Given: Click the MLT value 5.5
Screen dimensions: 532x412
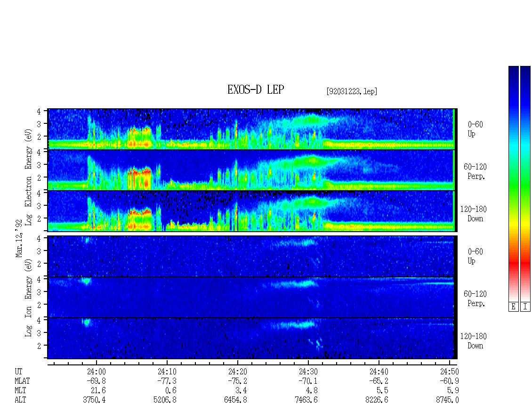Looking at the screenshot, I should coord(383,391).
